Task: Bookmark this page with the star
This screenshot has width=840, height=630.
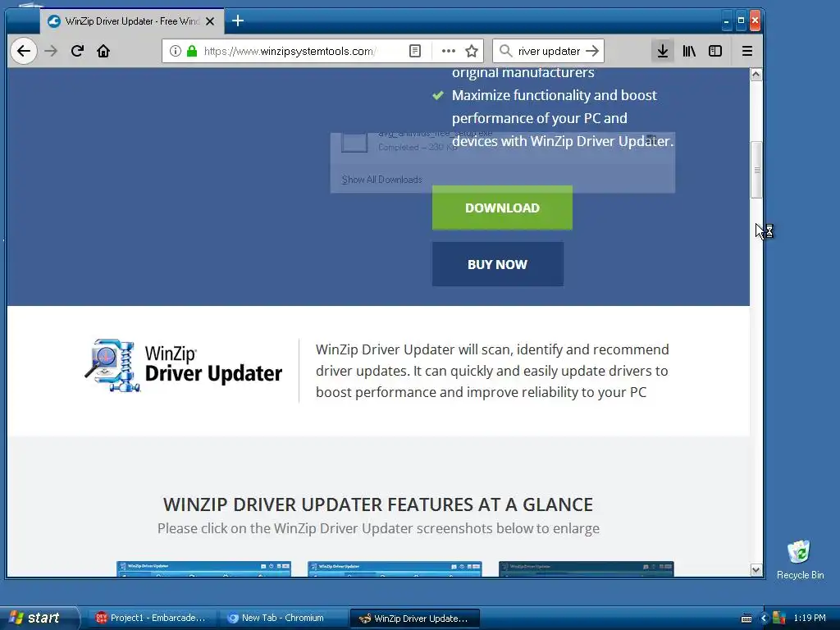Action: point(472,51)
